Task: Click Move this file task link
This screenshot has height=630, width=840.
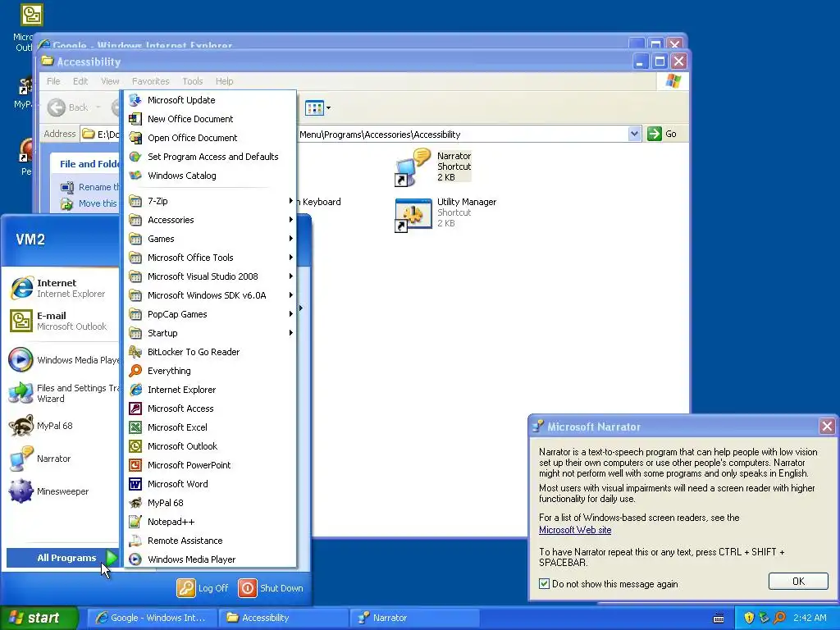Action: (x=89, y=203)
